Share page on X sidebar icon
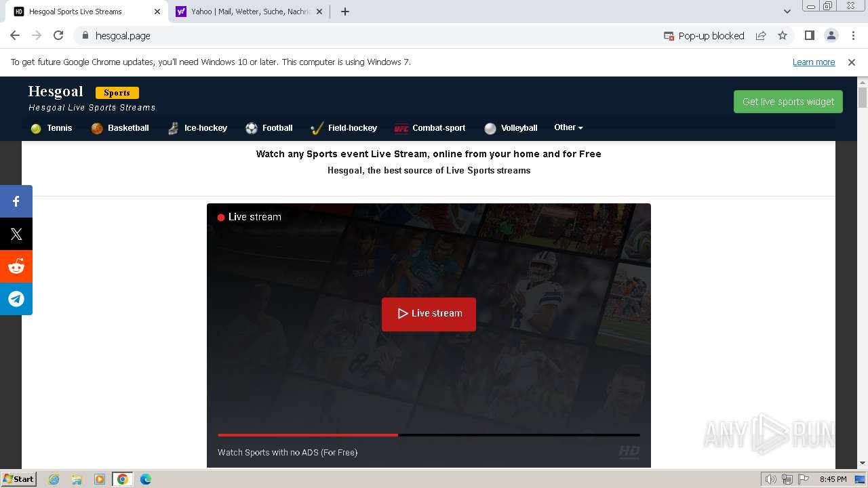The width and height of the screenshot is (868, 488). (x=16, y=234)
